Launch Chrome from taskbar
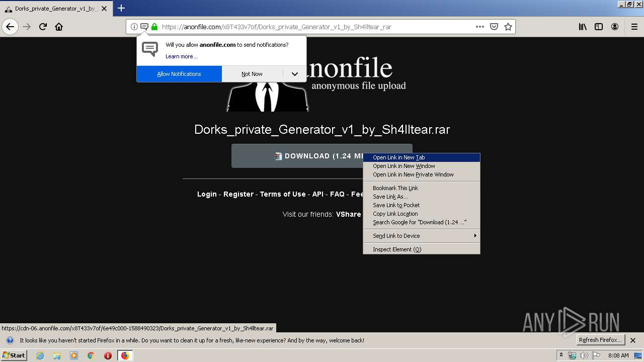Viewport: 644px width, 362px height. 91,355
